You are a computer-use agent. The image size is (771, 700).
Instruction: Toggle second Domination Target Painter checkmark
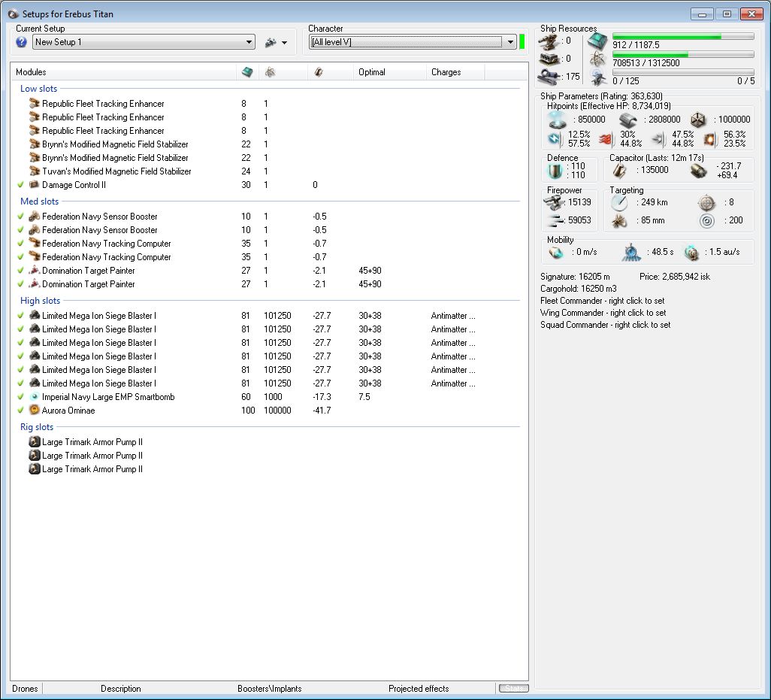20,284
